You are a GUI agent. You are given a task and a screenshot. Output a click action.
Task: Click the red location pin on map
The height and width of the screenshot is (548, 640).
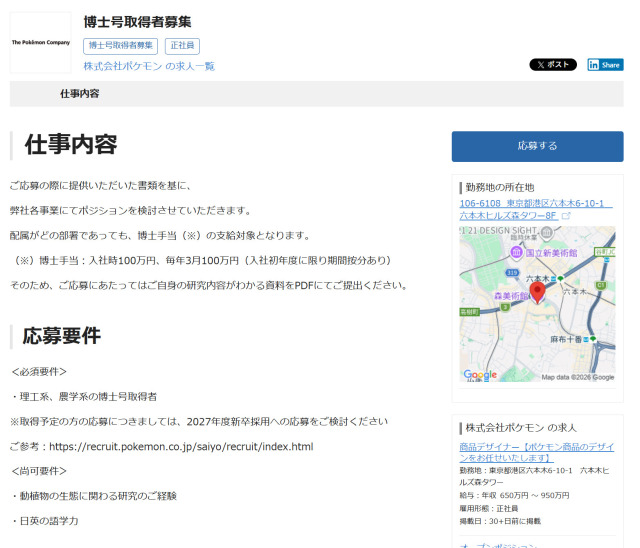click(x=537, y=292)
